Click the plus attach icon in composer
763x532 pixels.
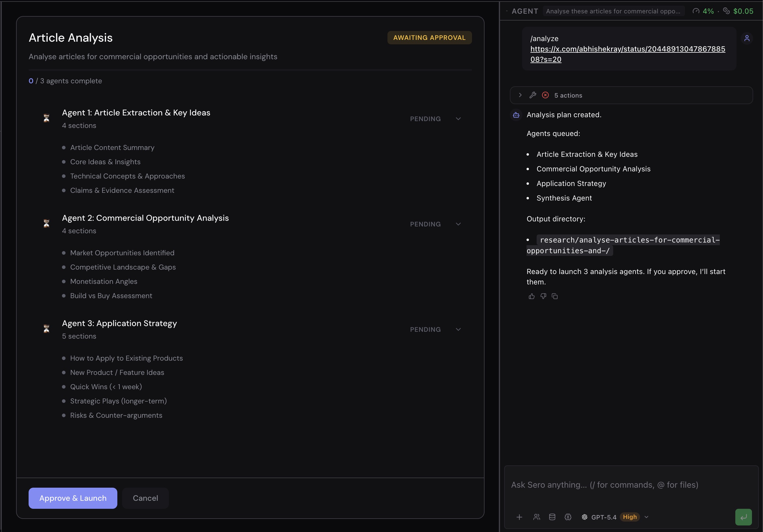[519, 517]
